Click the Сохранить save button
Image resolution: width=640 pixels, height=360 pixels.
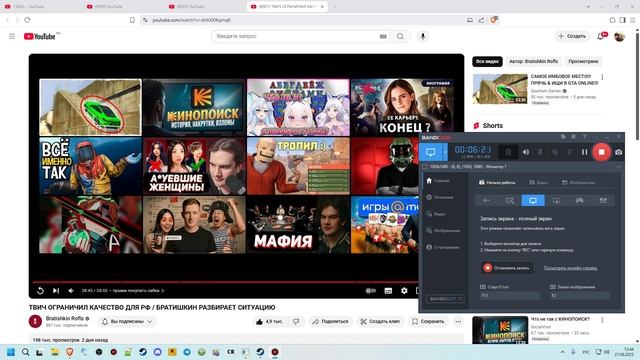point(428,322)
